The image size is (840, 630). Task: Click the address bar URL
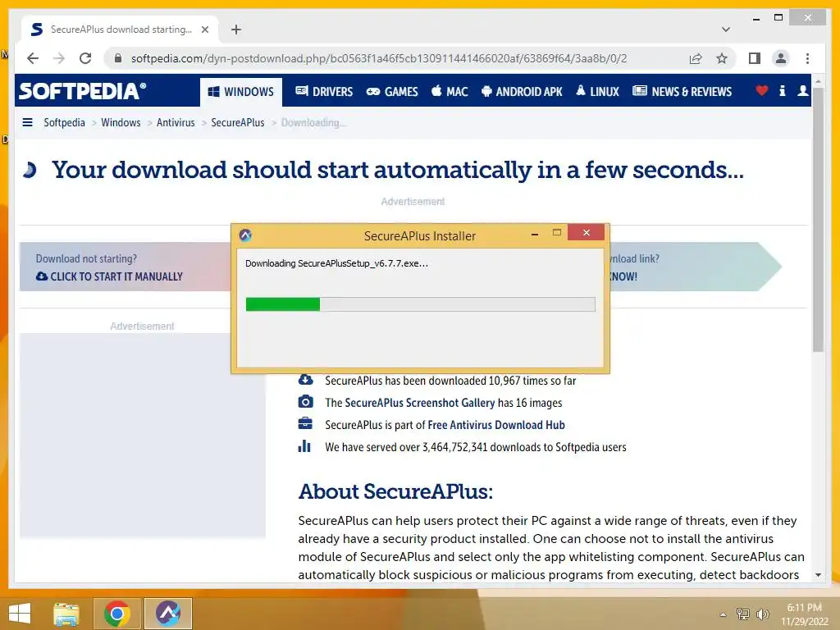(379, 58)
